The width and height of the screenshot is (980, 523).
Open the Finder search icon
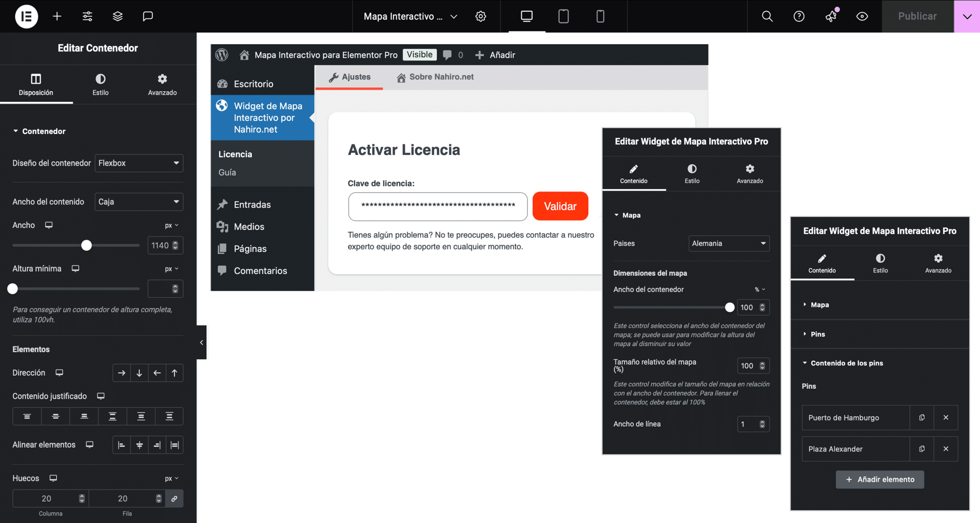(767, 16)
